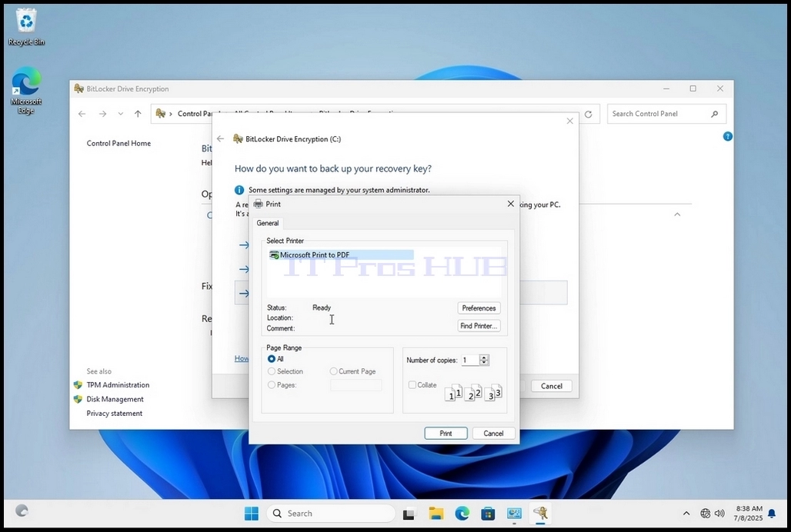Click the taskbar Search box

331,514
